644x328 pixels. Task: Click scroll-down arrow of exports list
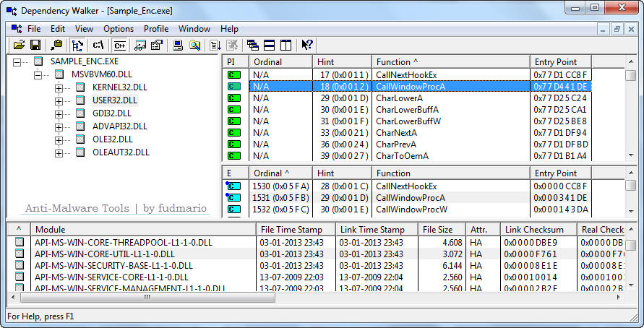(631, 212)
